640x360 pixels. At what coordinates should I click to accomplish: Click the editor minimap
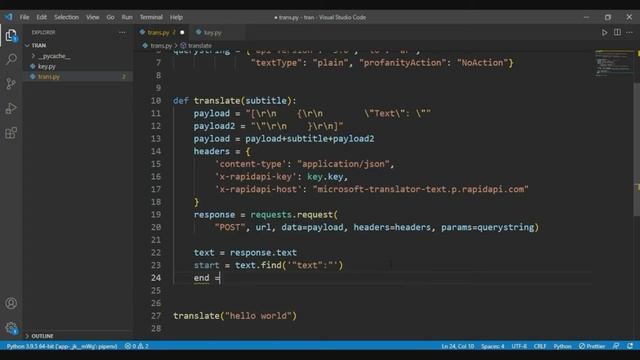tap(613, 63)
